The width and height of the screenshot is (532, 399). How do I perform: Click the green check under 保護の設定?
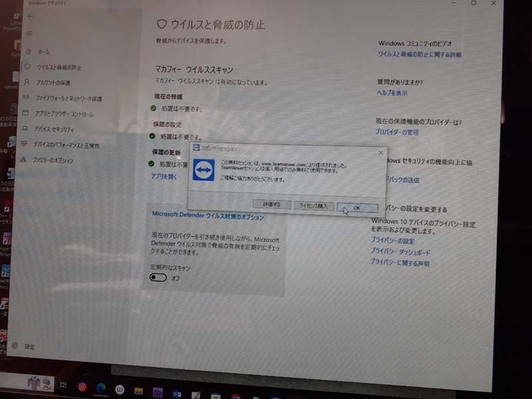tap(152, 136)
